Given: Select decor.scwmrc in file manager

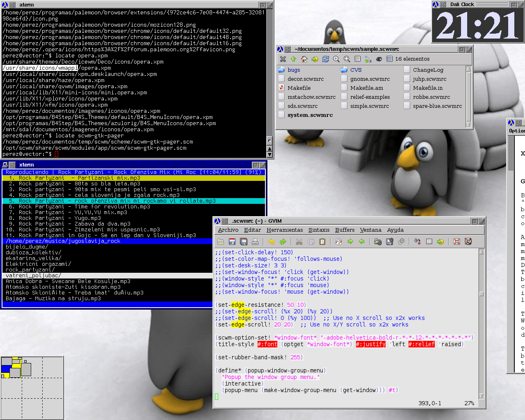Looking at the screenshot, I should tap(301, 79).
